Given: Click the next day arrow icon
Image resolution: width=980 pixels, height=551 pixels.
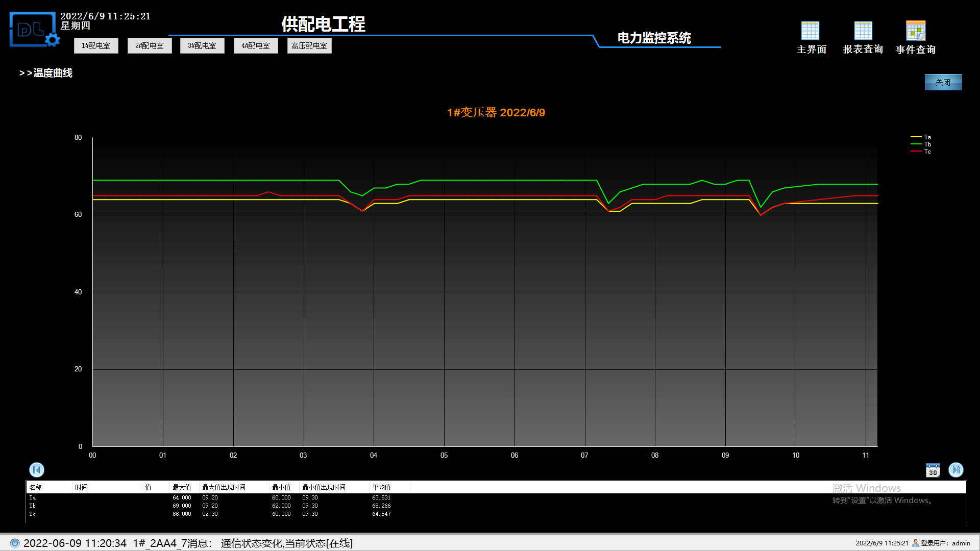Looking at the screenshot, I should tap(955, 469).
